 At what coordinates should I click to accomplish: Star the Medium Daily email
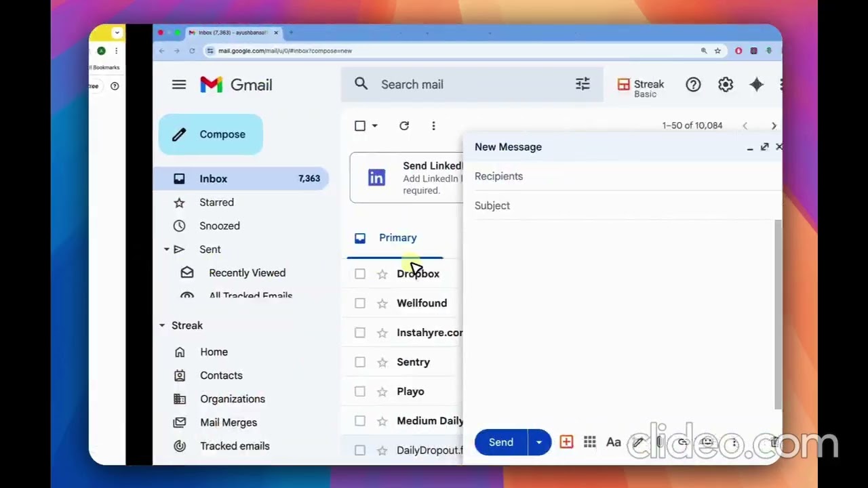pos(382,422)
